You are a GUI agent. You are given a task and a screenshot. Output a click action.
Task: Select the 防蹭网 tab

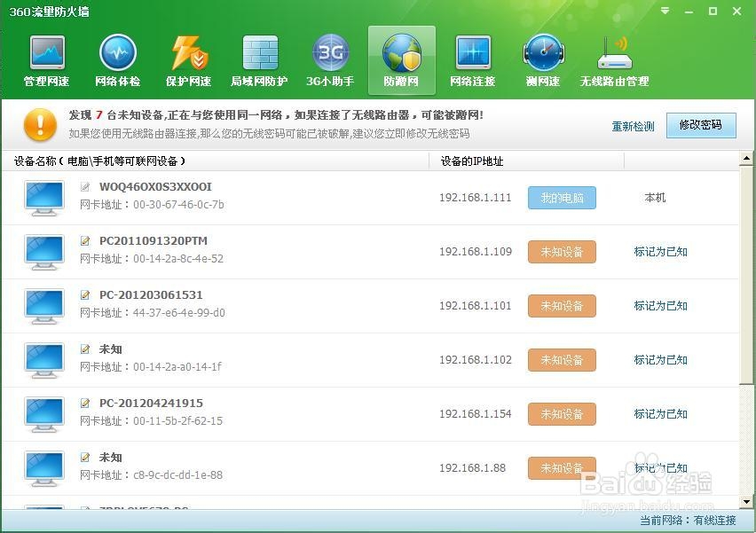[x=402, y=60]
